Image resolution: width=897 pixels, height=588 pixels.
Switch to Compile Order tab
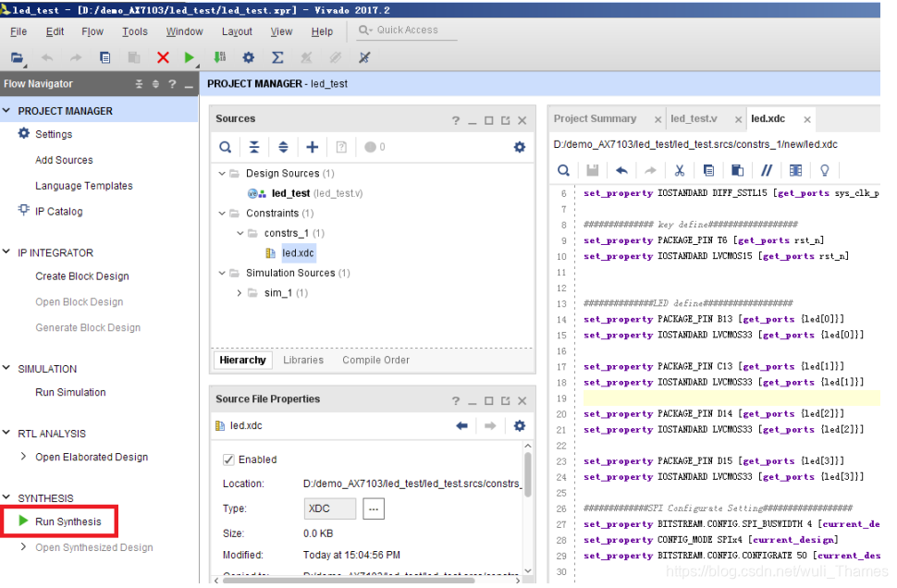pos(375,360)
